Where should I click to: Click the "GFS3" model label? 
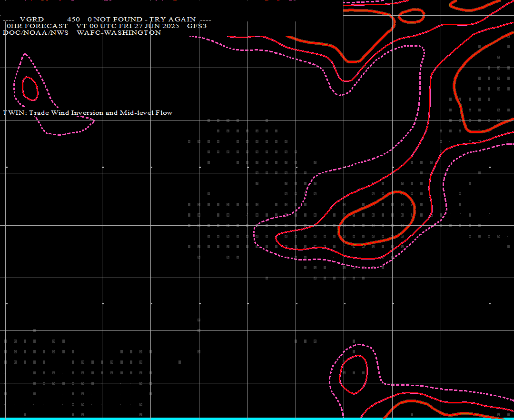pos(197,26)
